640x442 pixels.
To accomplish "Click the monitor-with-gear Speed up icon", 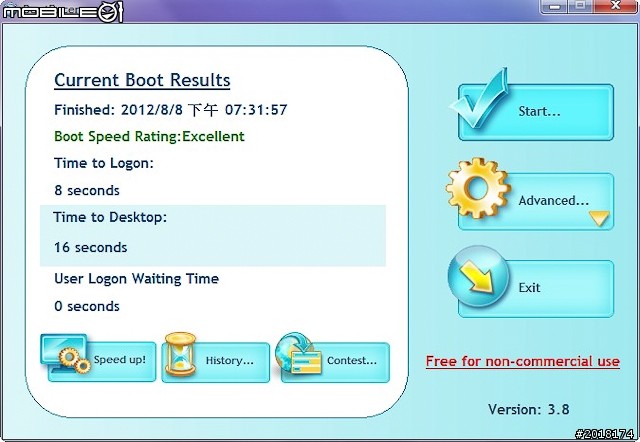I will coord(66,356).
